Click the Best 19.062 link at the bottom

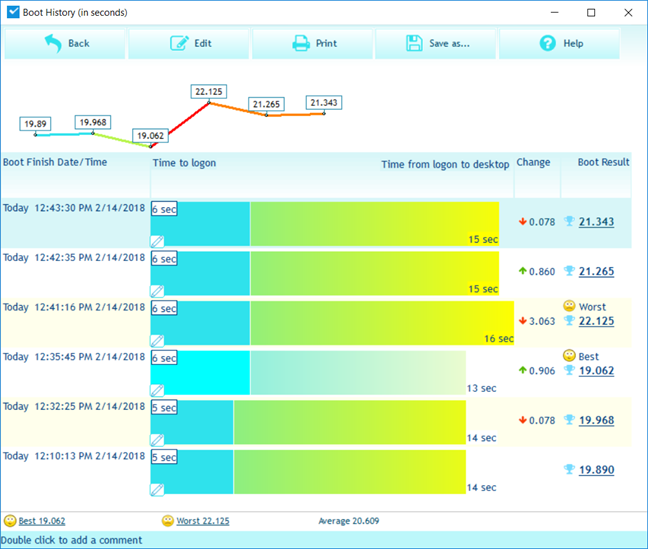[x=42, y=521]
